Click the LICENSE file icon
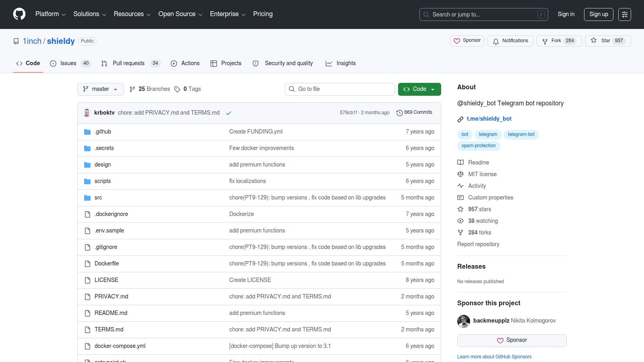Viewport: 644px width, 362px height. [87, 280]
